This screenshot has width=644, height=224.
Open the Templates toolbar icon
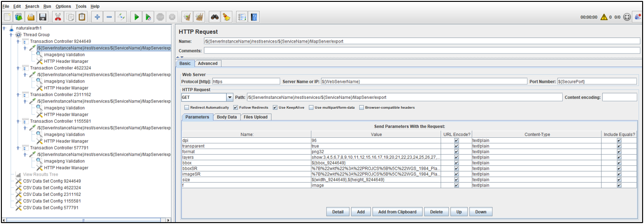[x=19, y=17]
